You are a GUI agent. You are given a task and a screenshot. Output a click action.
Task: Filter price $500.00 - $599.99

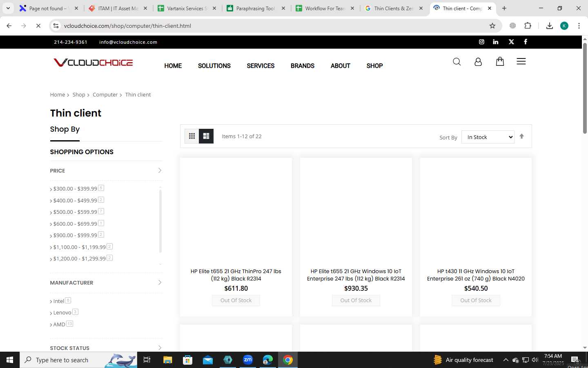click(75, 212)
